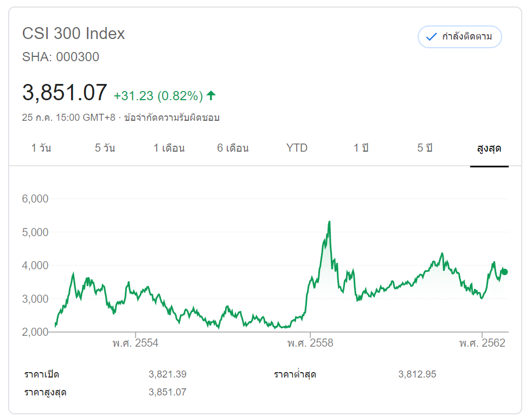Viewport: 532px width, 416px height.
Task: Click the green endpoint dot on the chart
Action: pyautogui.click(x=504, y=272)
